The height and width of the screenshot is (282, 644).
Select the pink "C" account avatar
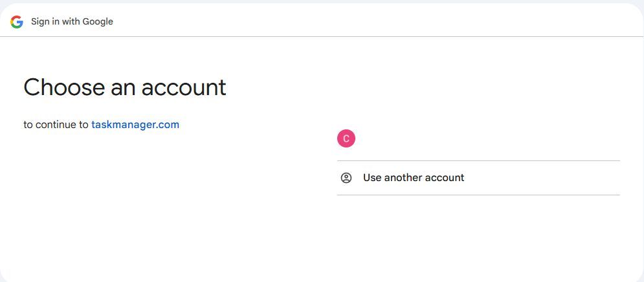pyautogui.click(x=346, y=139)
